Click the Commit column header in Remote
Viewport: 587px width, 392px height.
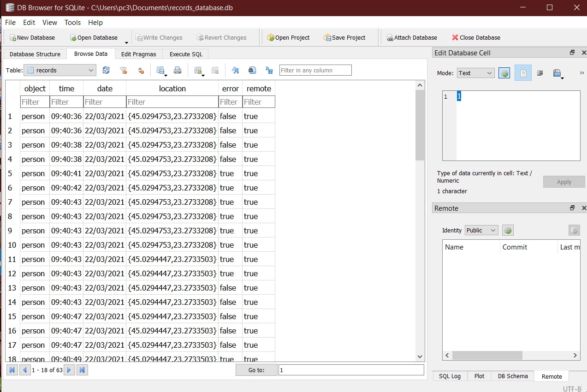528,247
